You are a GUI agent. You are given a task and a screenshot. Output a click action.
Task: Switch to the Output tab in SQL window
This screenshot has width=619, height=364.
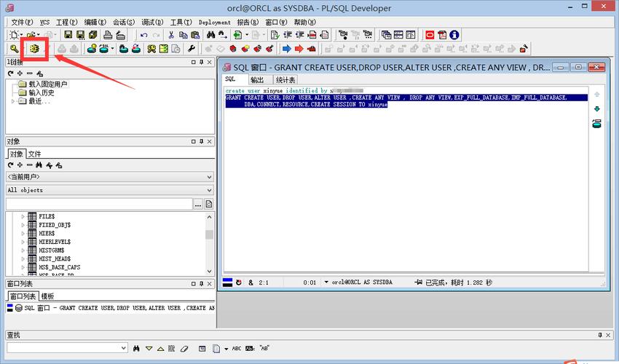[257, 80]
